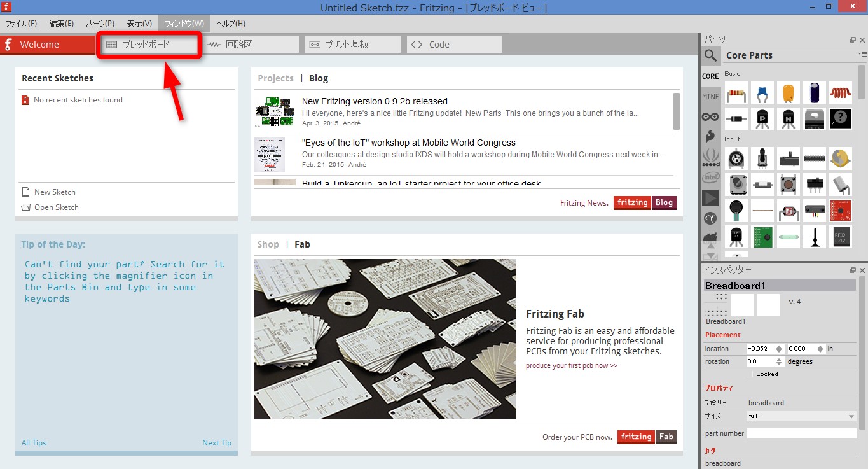Show the Next Tip
This screenshot has width=868, height=469.
tap(217, 443)
